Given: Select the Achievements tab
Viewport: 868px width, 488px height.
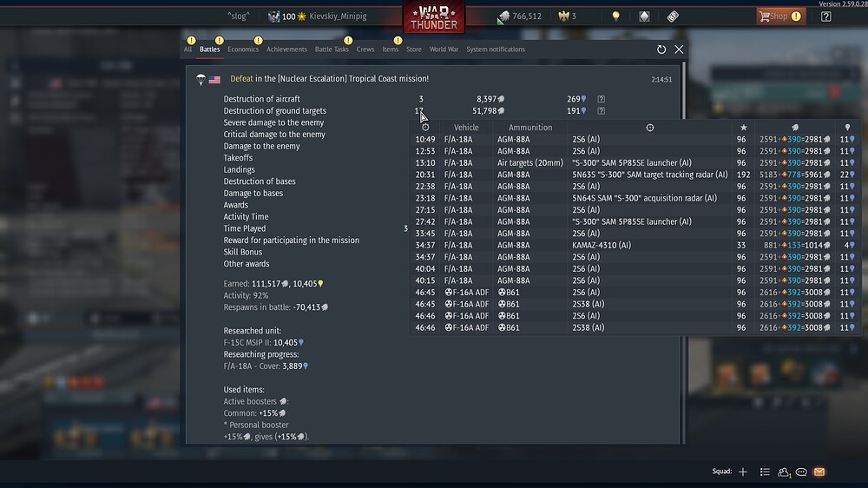Looking at the screenshot, I should click(x=286, y=49).
